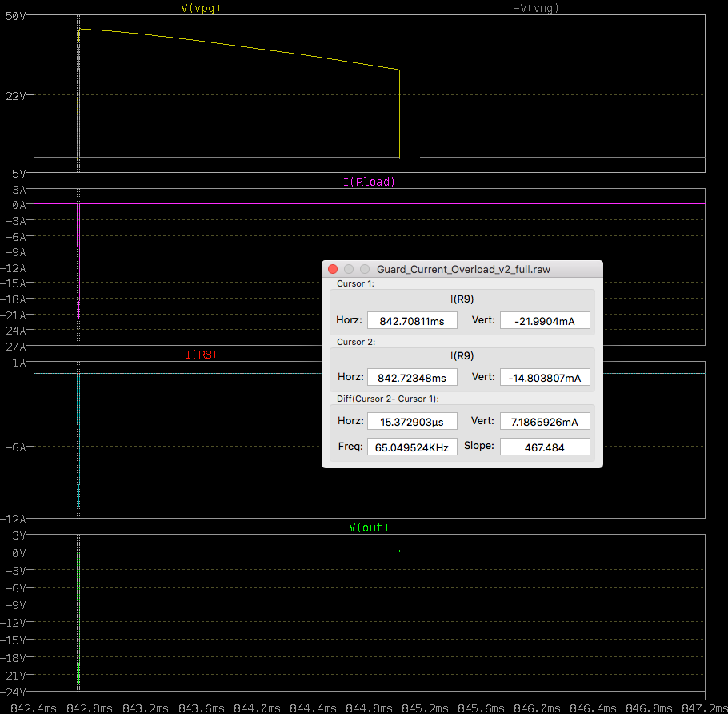728x714 pixels.
Task: Select the Diff Vert value 7.1865926mA
Action: (545, 421)
